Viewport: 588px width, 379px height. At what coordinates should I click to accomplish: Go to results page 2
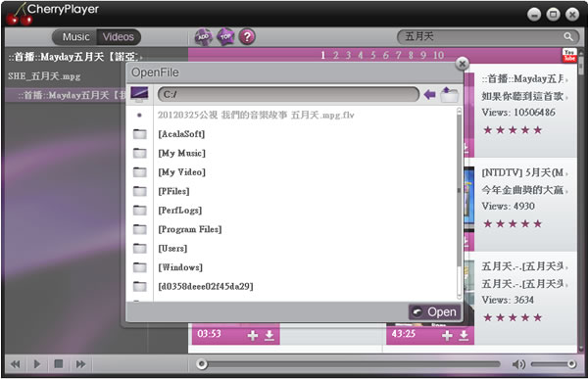point(335,55)
